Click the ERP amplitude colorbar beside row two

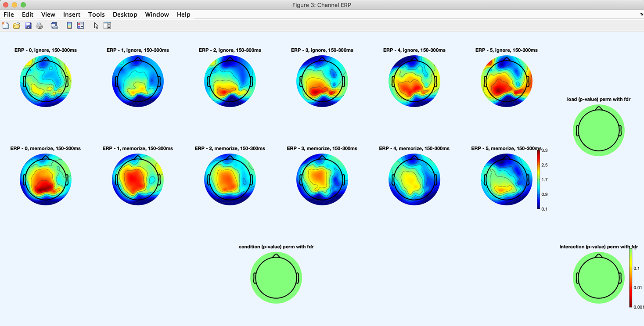click(x=539, y=179)
